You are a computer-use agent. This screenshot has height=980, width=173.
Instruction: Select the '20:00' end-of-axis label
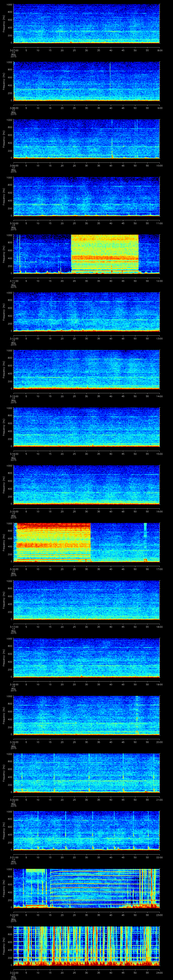pyautogui.click(x=159, y=742)
